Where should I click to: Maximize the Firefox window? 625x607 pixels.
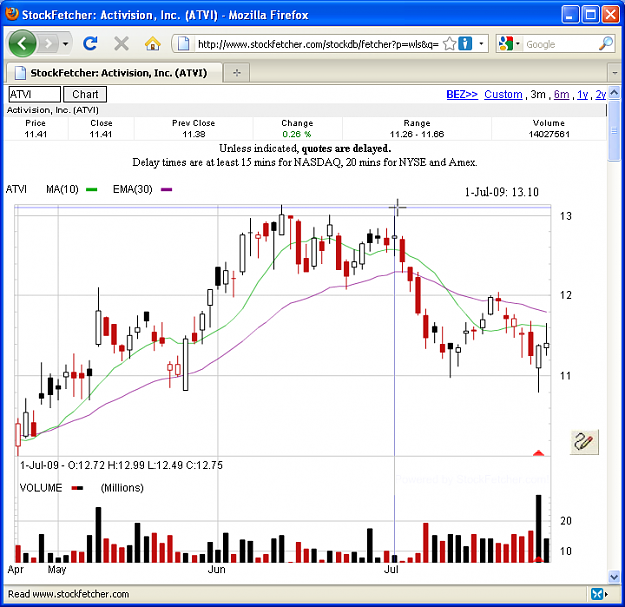pyautogui.click(x=590, y=15)
